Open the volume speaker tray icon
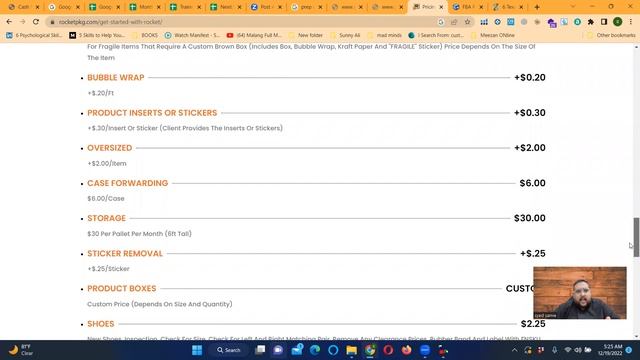Image resolution: width=640 pixels, height=360 pixels. pos(578,350)
